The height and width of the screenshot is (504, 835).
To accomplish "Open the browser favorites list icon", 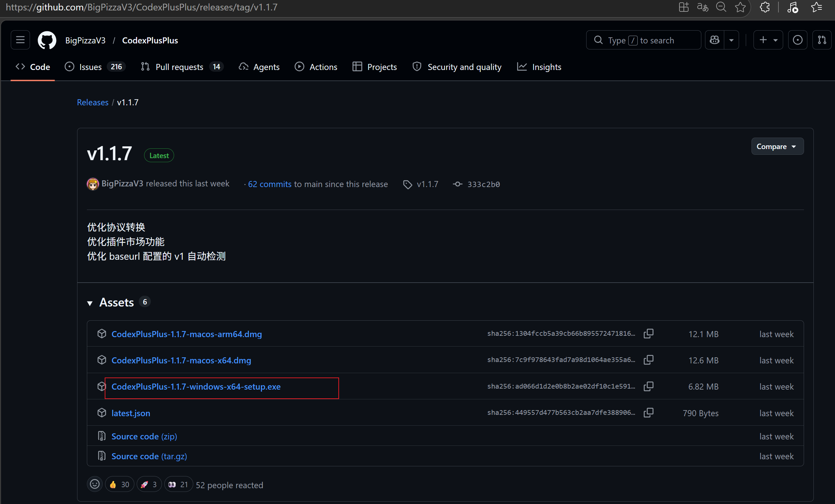I will click(x=817, y=7).
